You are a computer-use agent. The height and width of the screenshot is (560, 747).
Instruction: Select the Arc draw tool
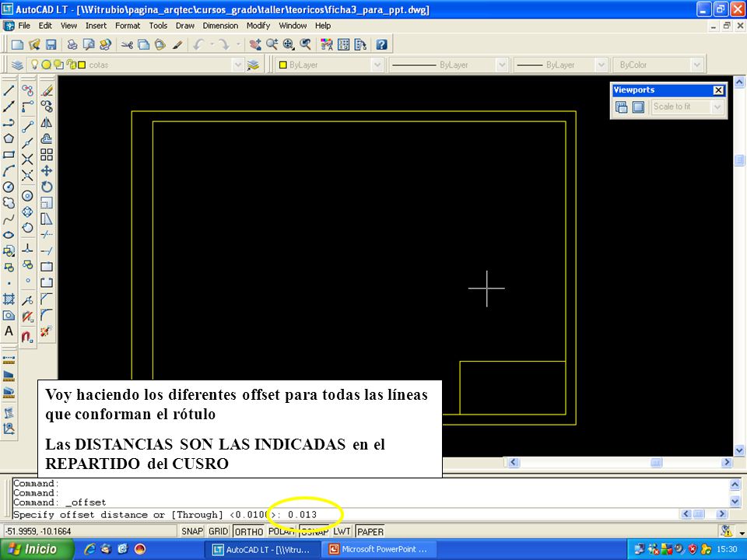click(x=9, y=171)
